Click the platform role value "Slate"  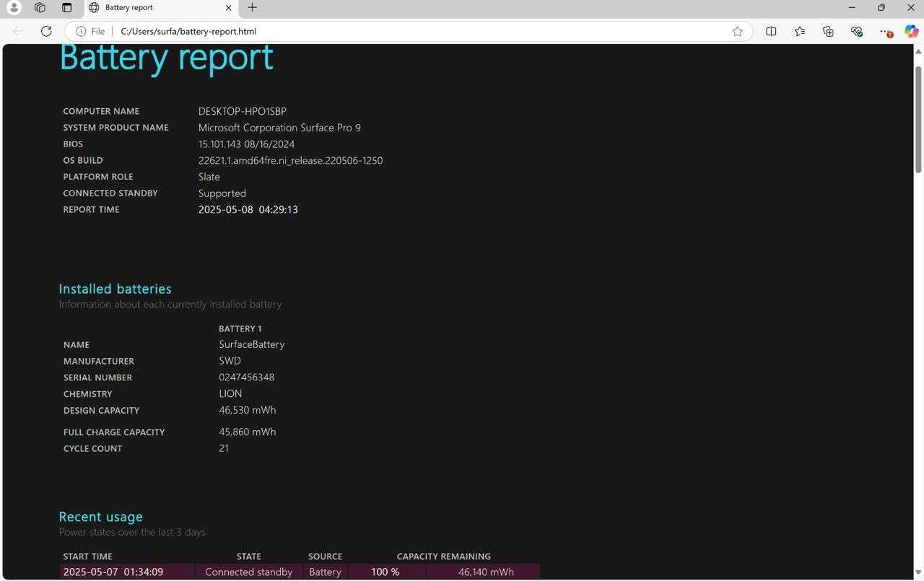(x=209, y=177)
